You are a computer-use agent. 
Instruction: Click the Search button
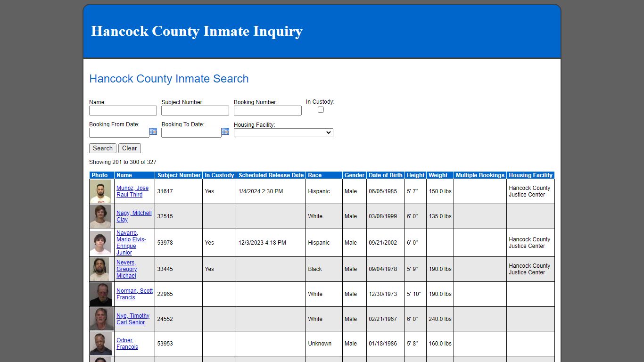click(103, 148)
